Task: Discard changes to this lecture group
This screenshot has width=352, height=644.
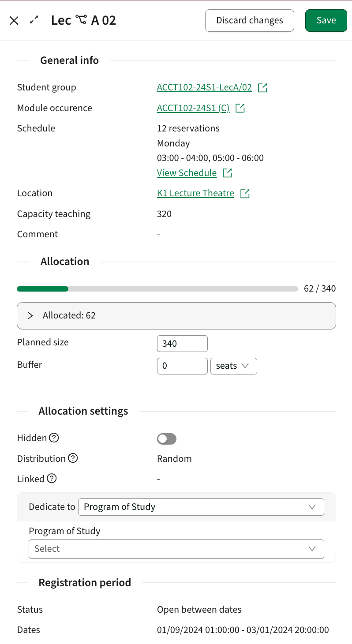Action: click(x=249, y=20)
